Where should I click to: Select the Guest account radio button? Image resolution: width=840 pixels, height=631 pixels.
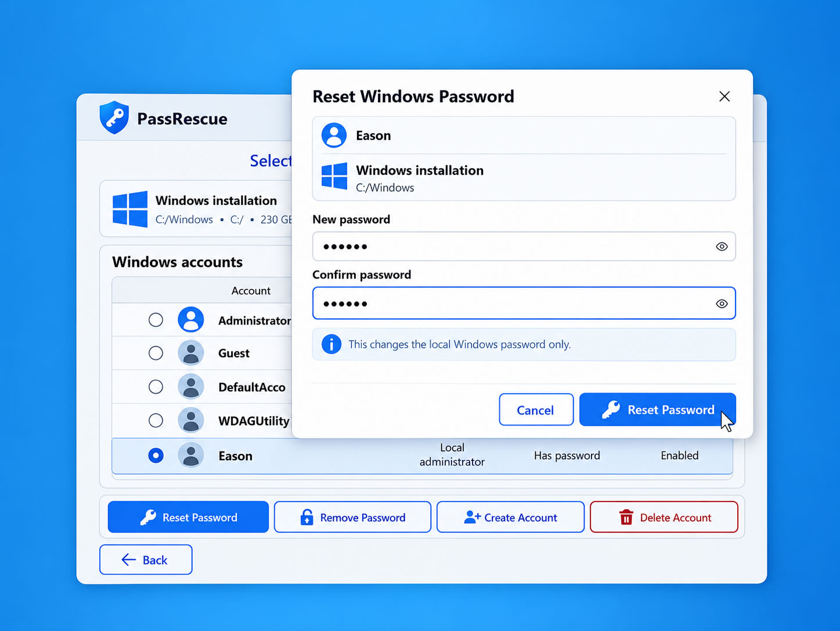(156, 353)
